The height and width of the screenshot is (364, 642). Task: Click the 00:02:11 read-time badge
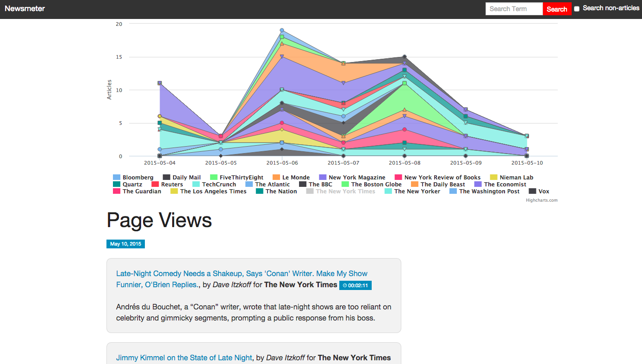click(355, 285)
